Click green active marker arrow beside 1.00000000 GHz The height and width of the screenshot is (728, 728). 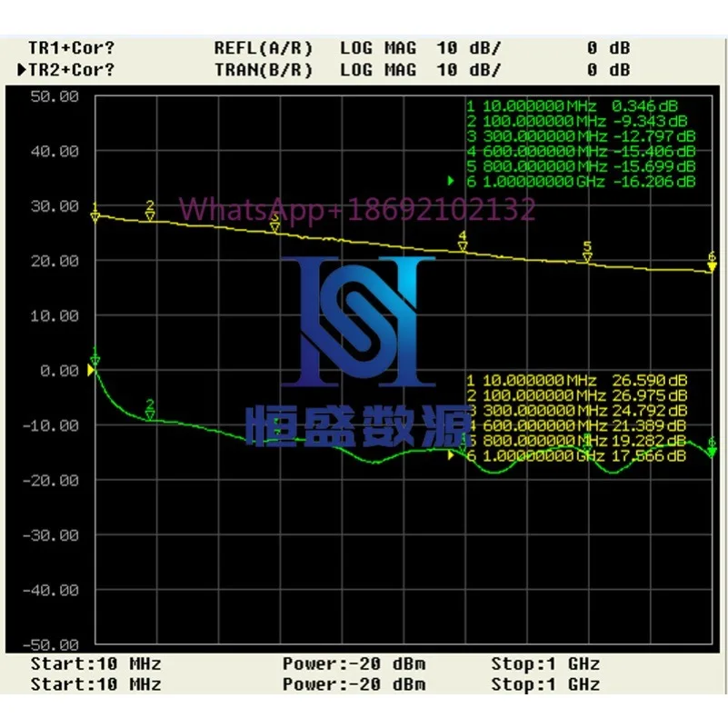tap(451, 181)
